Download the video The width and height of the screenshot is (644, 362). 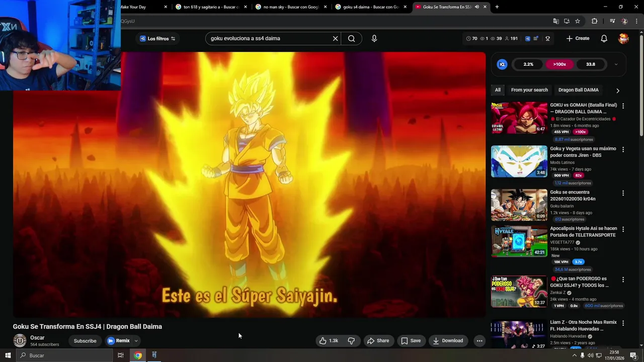point(448,340)
